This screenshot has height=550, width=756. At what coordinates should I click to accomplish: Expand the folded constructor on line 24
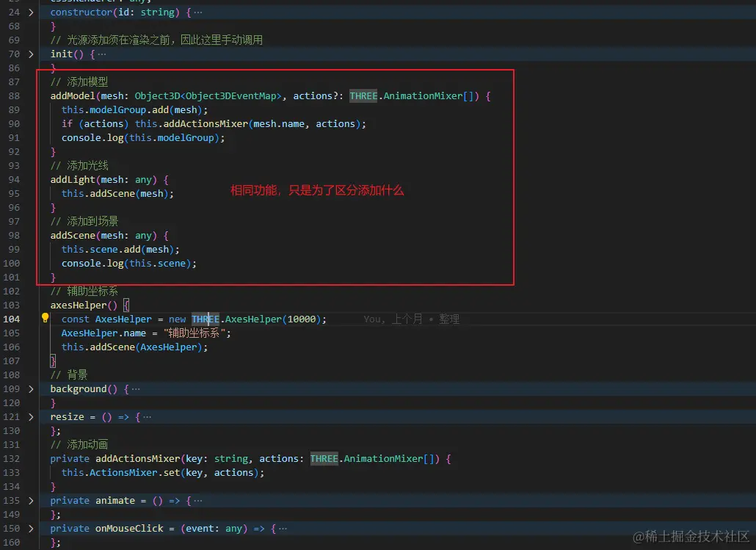[x=30, y=12]
